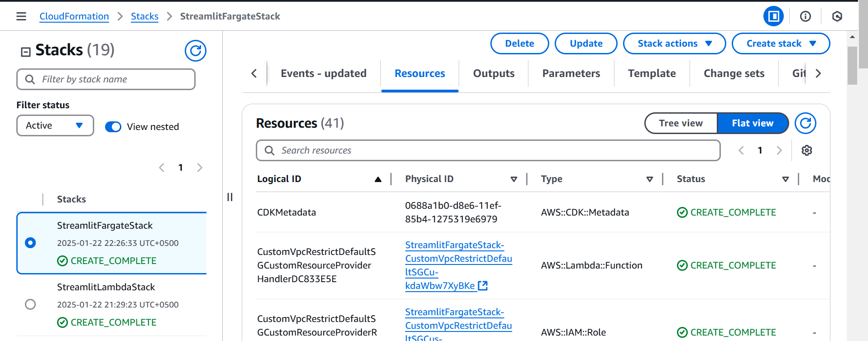Viewport: 868px width, 341px height.
Task: Open resources table preferences gear
Action: click(807, 150)
